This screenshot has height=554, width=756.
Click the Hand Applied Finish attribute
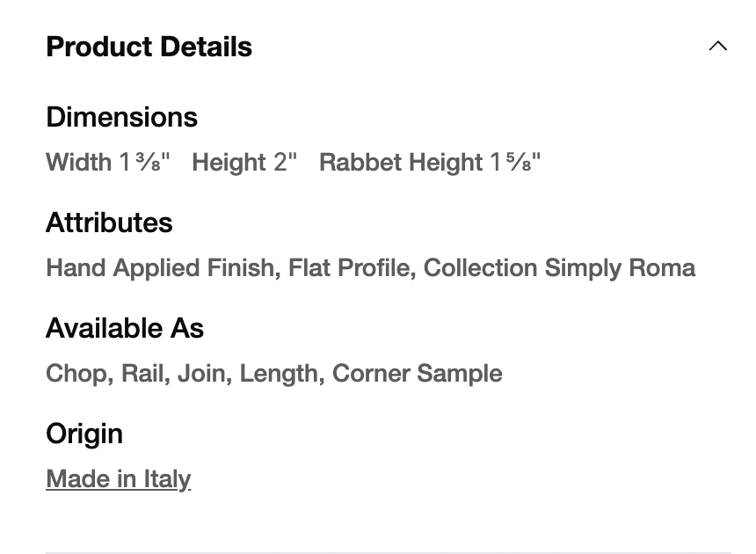(160, 268)
